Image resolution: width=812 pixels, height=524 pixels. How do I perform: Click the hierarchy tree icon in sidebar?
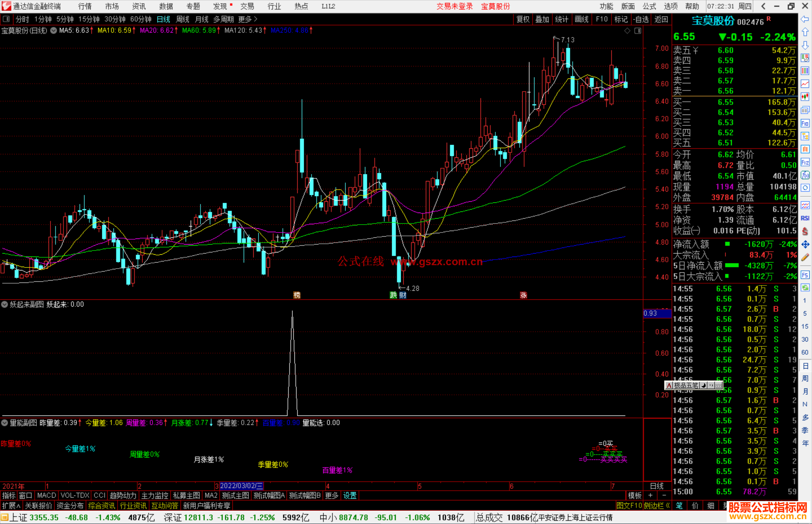coord(805,136)
